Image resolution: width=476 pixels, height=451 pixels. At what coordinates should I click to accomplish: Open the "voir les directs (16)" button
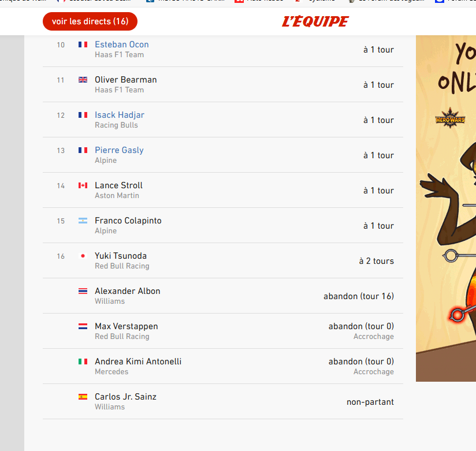pyautogui.click(x=90, y=21)
